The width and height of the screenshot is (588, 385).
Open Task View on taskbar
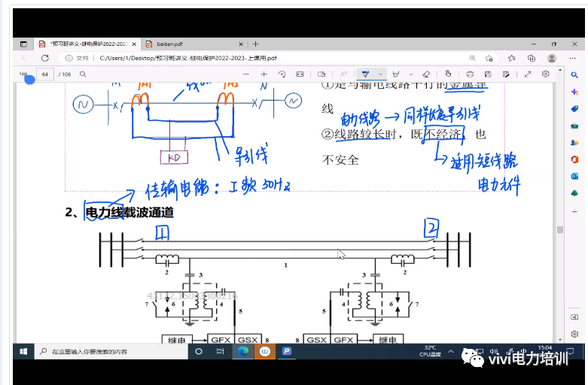pyautogui.click(x=220, y=352)
